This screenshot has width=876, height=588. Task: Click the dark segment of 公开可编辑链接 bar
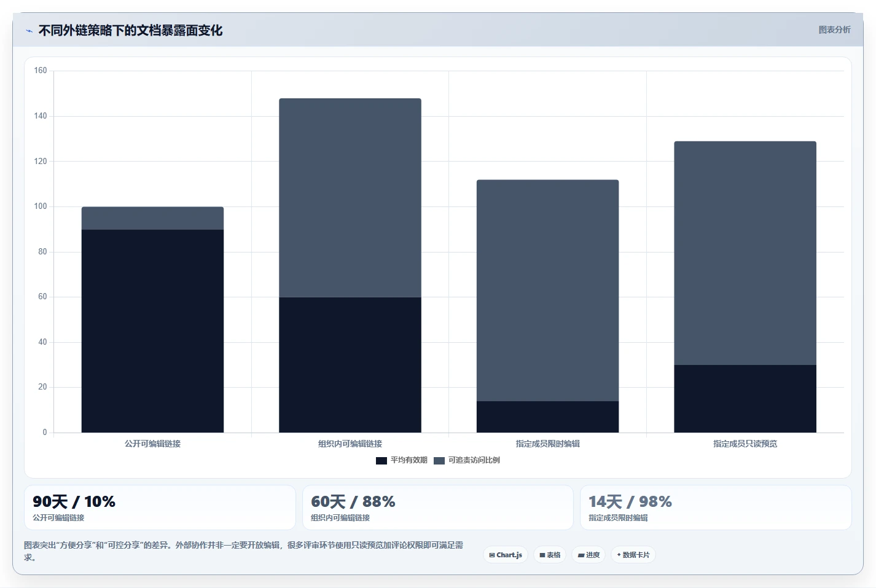pos(152,331)
